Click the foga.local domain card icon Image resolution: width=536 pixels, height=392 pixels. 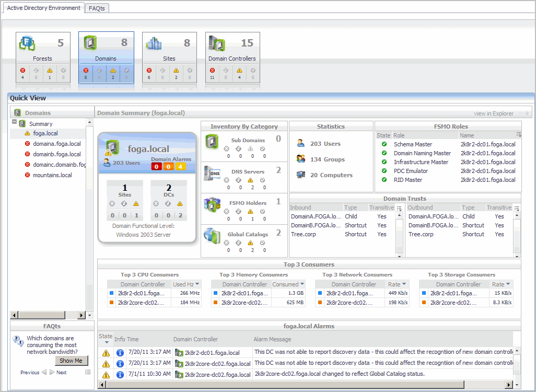point(112,148)
